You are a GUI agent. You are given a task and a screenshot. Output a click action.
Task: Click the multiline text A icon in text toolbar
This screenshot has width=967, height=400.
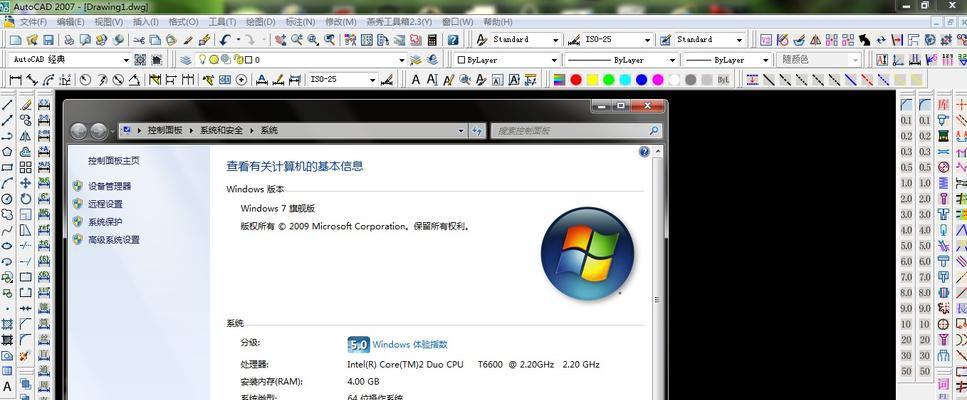[x=416, y=80]
